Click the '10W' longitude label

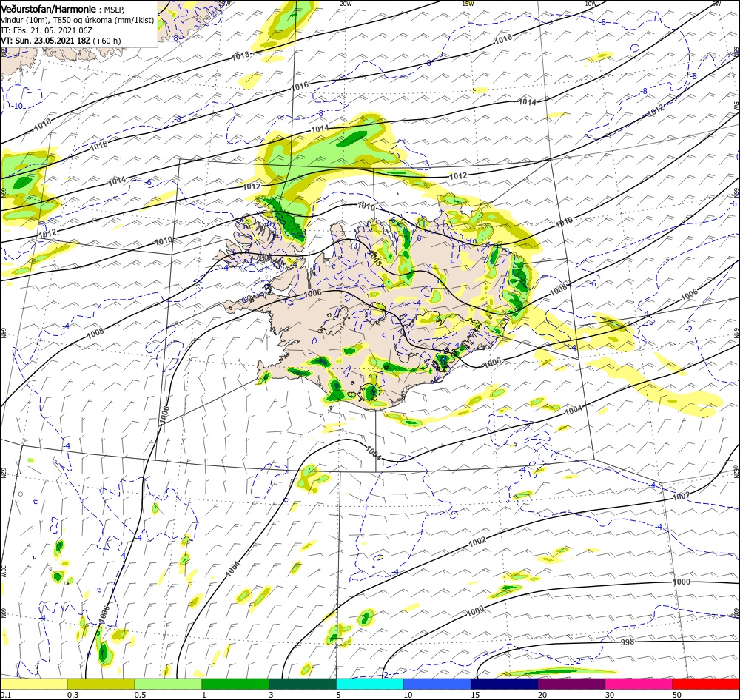tap(591, 3)
